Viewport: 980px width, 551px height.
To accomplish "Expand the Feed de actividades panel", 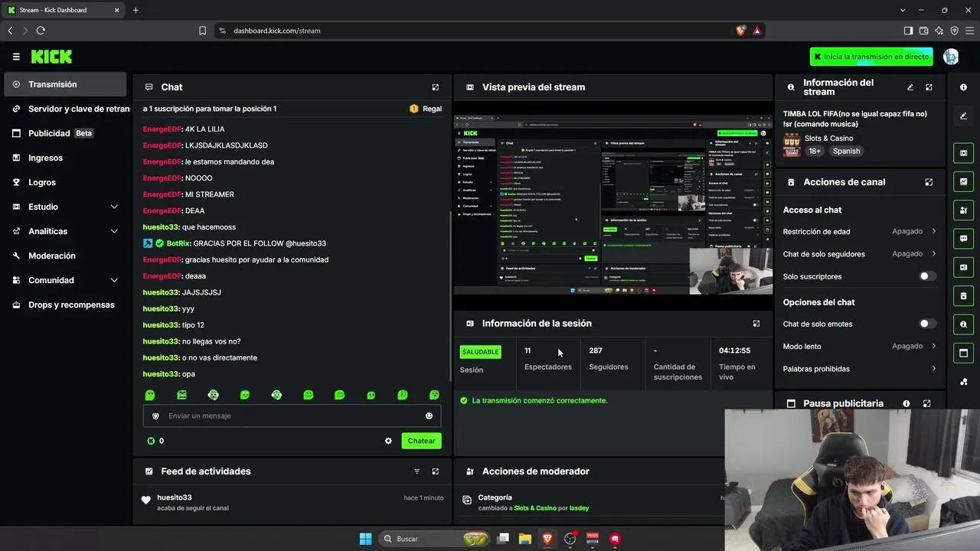I will coord(436,471).
